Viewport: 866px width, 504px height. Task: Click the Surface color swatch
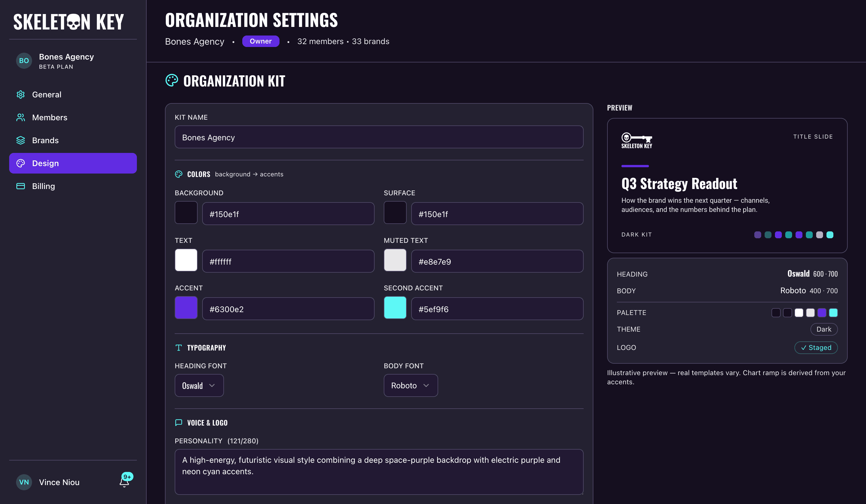coord(395,213)
